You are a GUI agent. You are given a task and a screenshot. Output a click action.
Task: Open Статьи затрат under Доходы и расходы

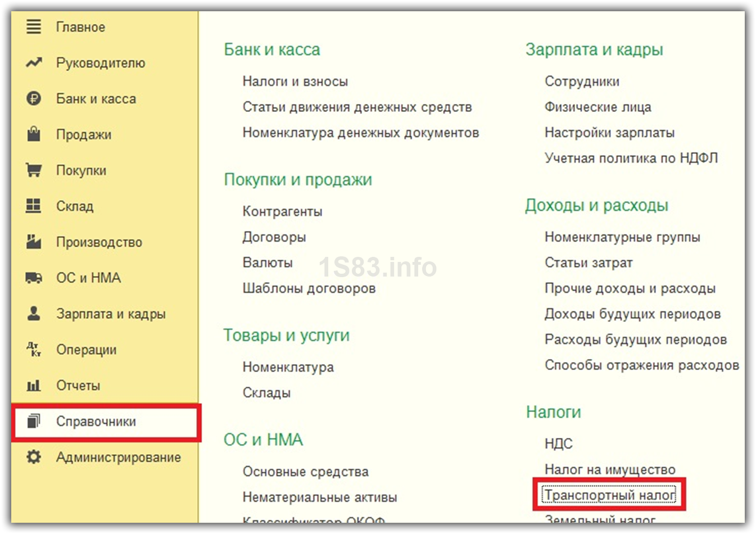tap(588, 263)
